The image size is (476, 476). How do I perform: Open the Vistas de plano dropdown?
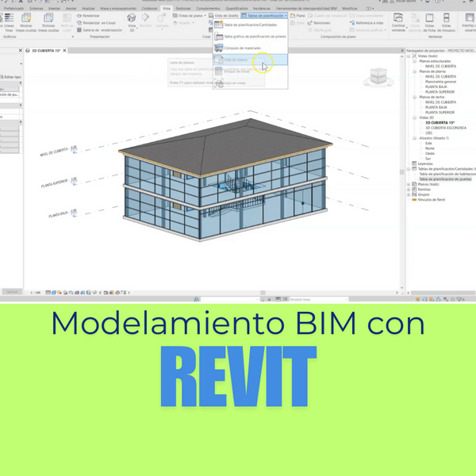(189, 16)
